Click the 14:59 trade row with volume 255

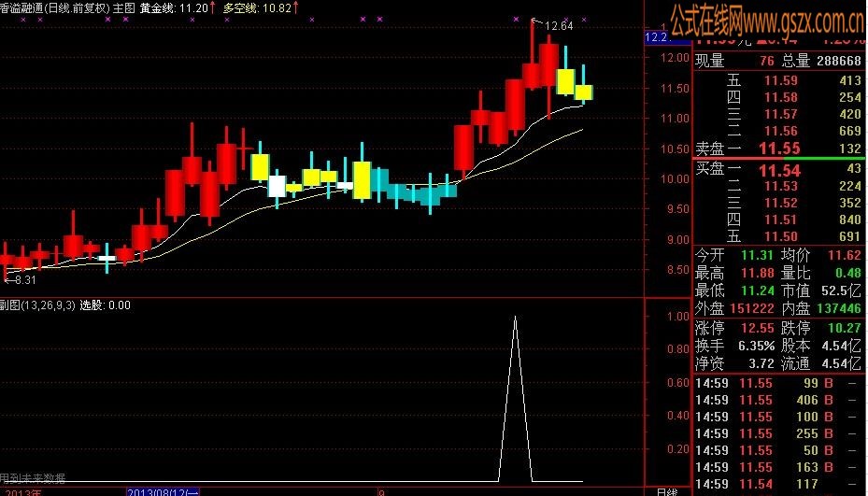point(778,433)
